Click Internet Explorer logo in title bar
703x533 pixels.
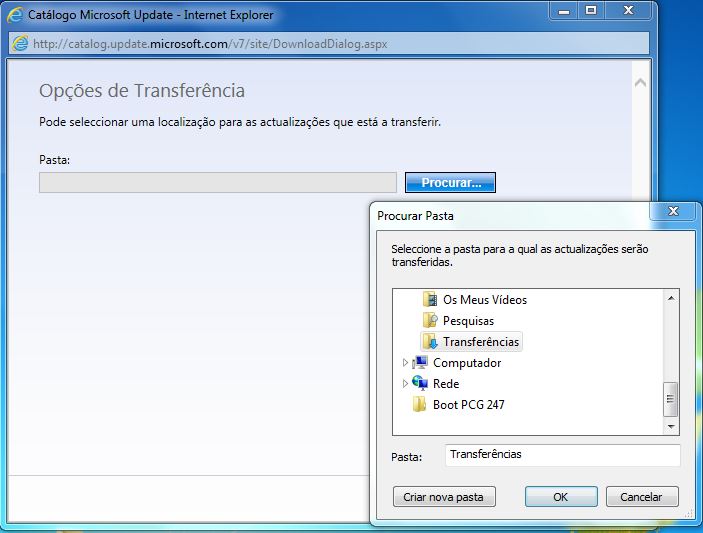[15, 15]
